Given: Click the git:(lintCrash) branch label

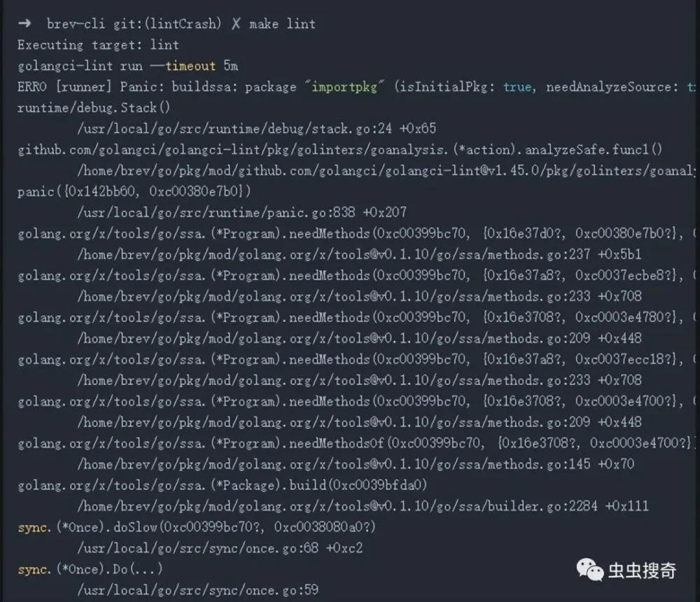Looking at the screenshot, I should pyautogui.click(x=167, y=24).
